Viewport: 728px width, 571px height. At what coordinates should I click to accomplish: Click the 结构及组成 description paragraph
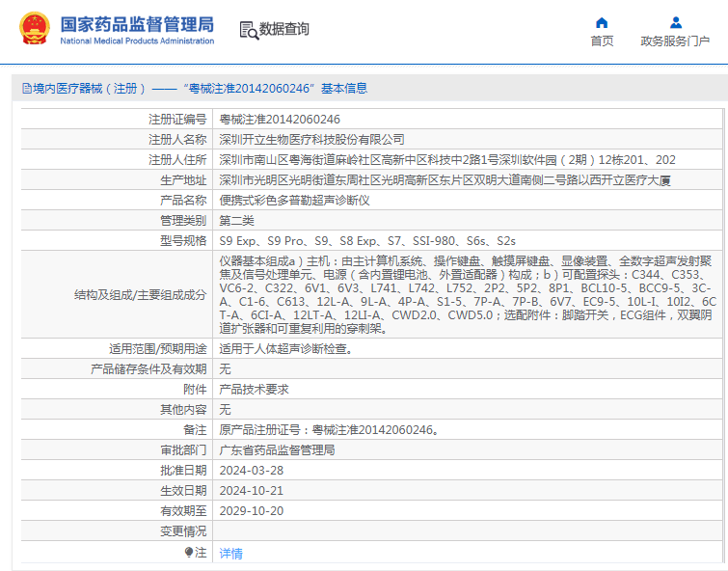coord(468,294)
